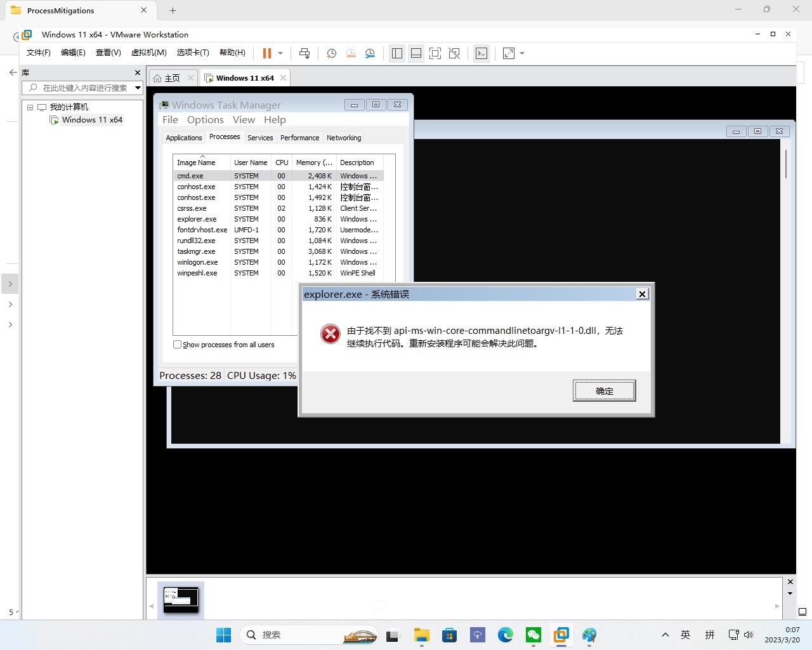Take a snapshot of the virtual machine
The image size is (812, 650).
point(331,53)
